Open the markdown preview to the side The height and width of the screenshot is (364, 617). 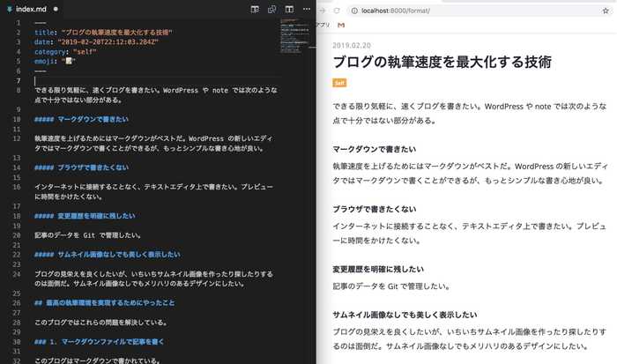click(255, 9)
